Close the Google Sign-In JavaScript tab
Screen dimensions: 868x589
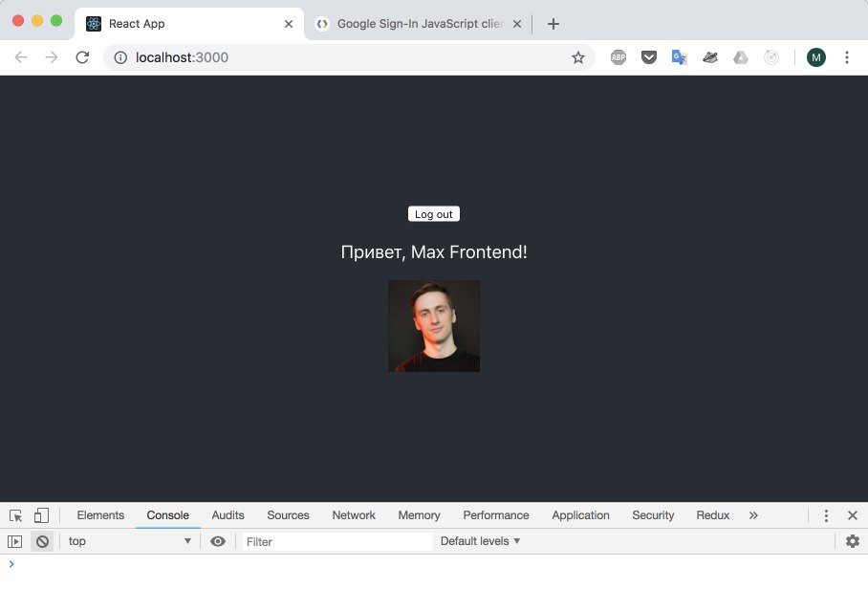[516, 24]
